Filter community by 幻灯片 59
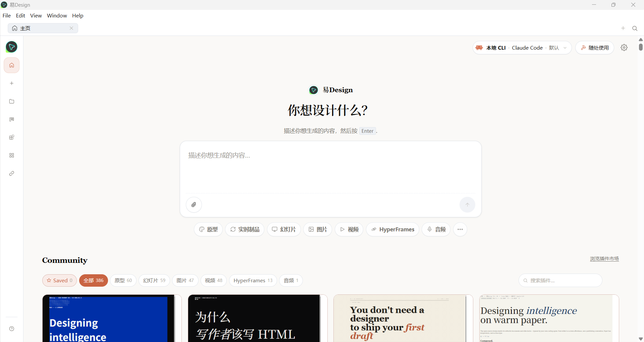This screenshot has width=644, height=342. (154, 280)
